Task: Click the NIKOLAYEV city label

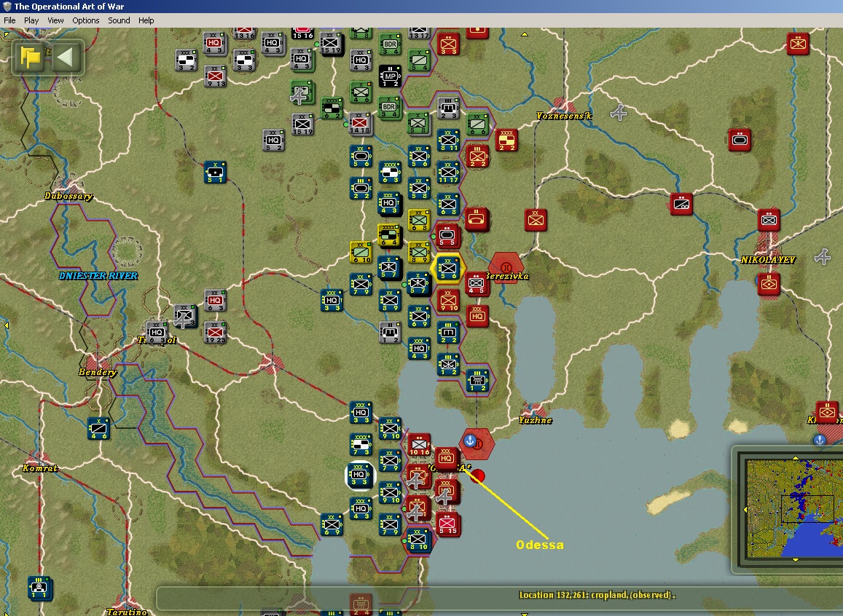Action: click(768, 260)
